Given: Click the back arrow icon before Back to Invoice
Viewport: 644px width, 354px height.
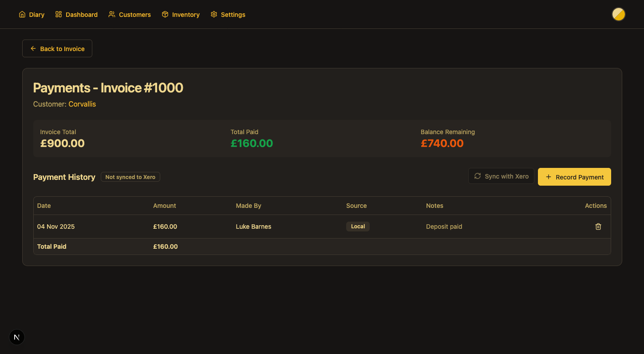Looking at the screenshot, I should coord(33,48).
